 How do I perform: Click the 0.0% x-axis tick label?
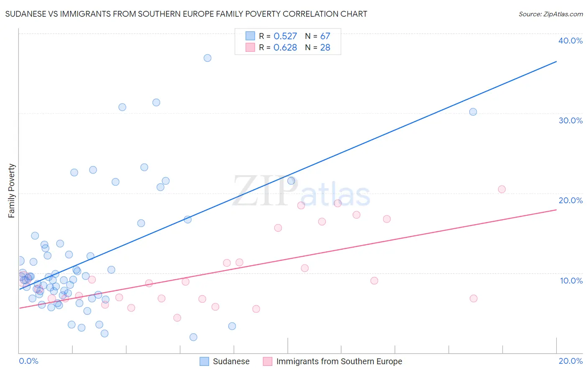click(x=29, y=361)
